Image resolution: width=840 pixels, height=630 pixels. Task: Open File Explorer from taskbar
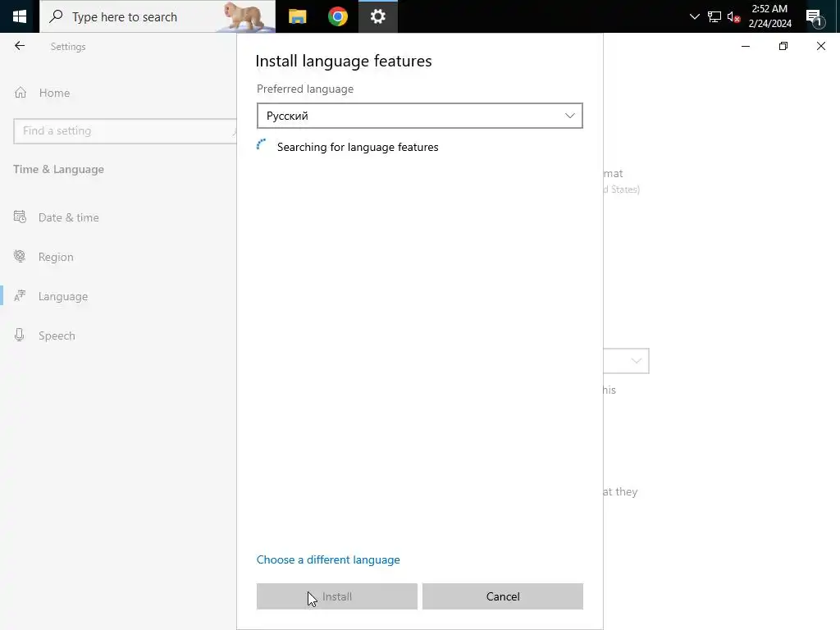tap(297, 16)
